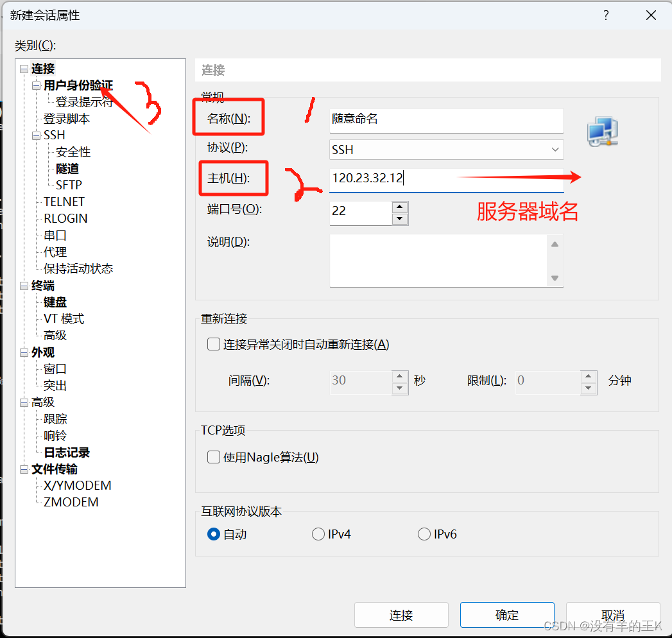
Task: Enable 使用Nagle算法 checkbox
Action: click(x=214, y=457)
